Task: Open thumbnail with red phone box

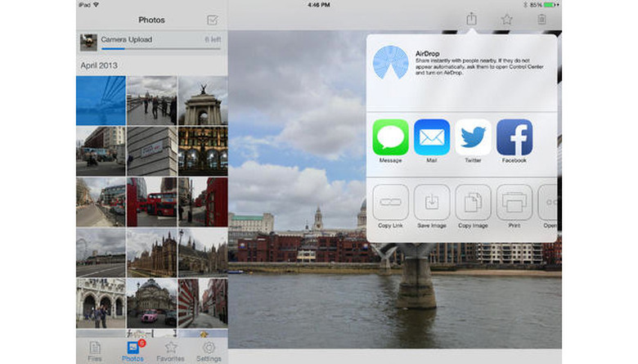Action: pyautogui.click(x=203, y=202)
